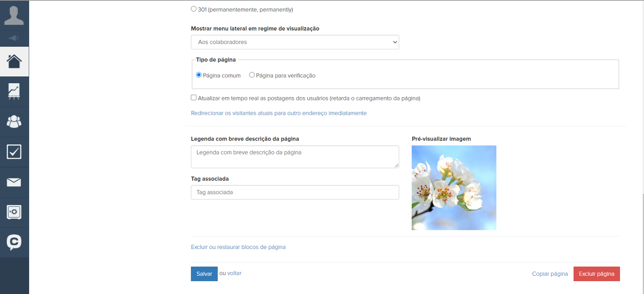Click Redirecionar os visitantes atuais link
This screenshot has width=644, height=294.
click(279, 113)
